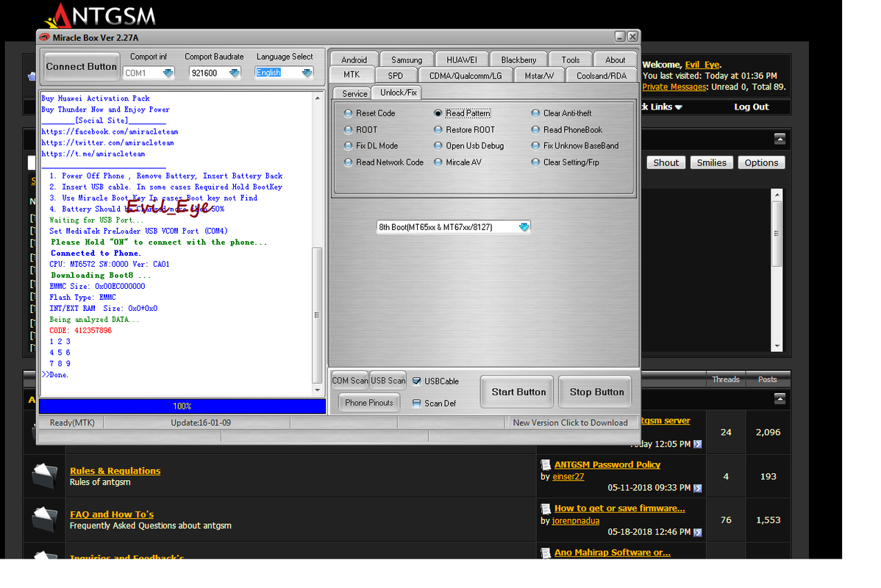
Task: Select the Clear Setting/Frp option
Action: pos(566,162)
